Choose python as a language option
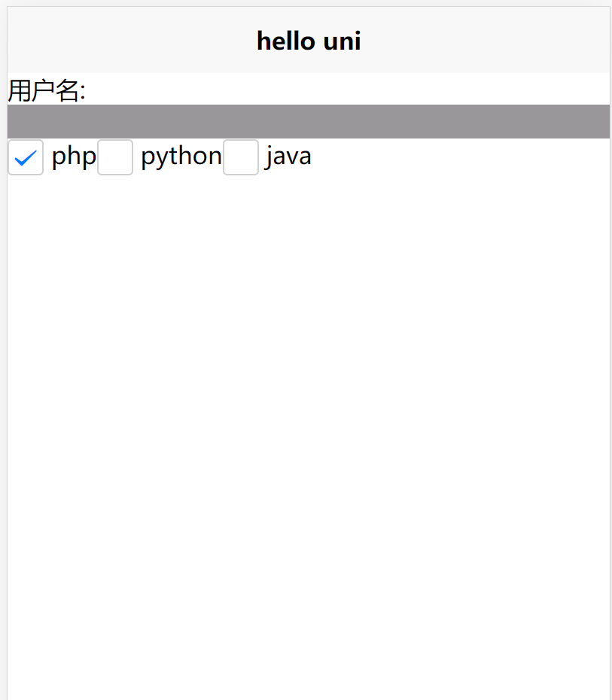This screenshot has height=700, width=612. coord(115,157)
